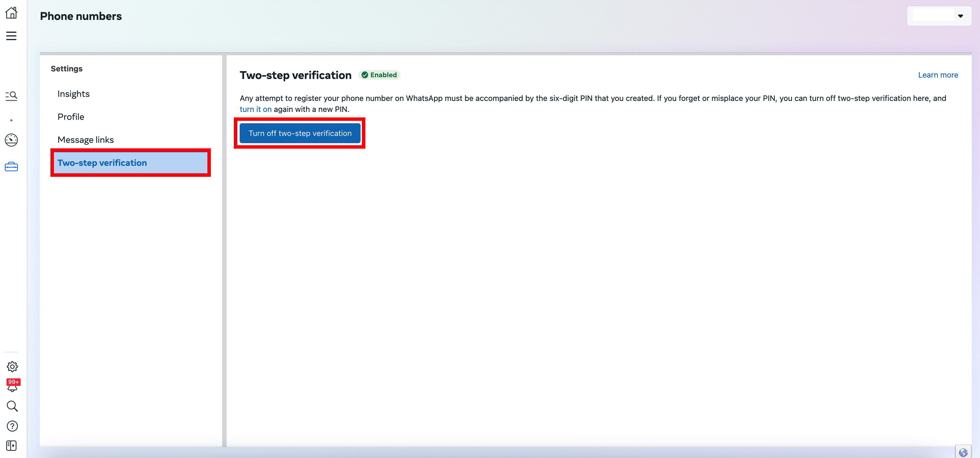Open the Insights settings item
The image size is (980, 458).
tap(73, 94)
